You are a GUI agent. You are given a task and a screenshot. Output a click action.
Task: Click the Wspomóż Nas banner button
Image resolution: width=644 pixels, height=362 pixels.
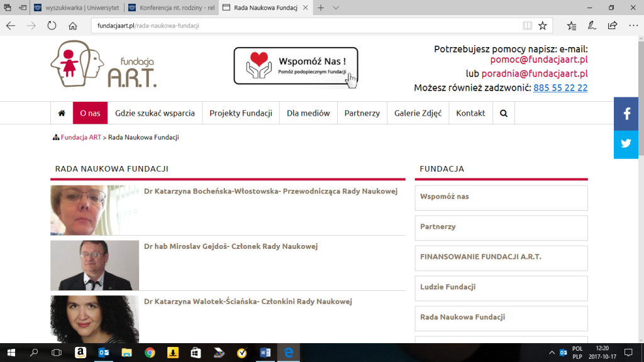click(296, 66)
